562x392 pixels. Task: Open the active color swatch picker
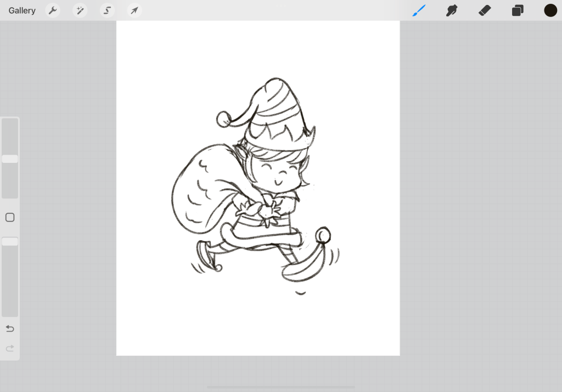(550, 10)
